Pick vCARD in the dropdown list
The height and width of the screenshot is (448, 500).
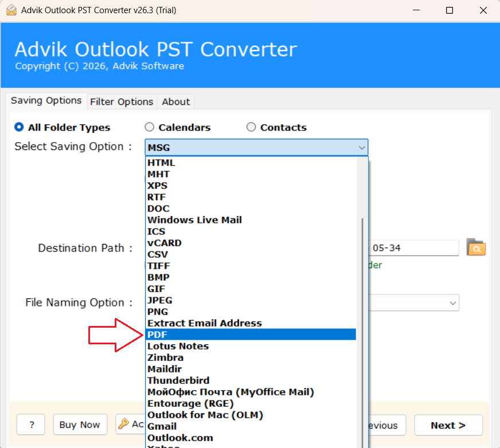251,243
